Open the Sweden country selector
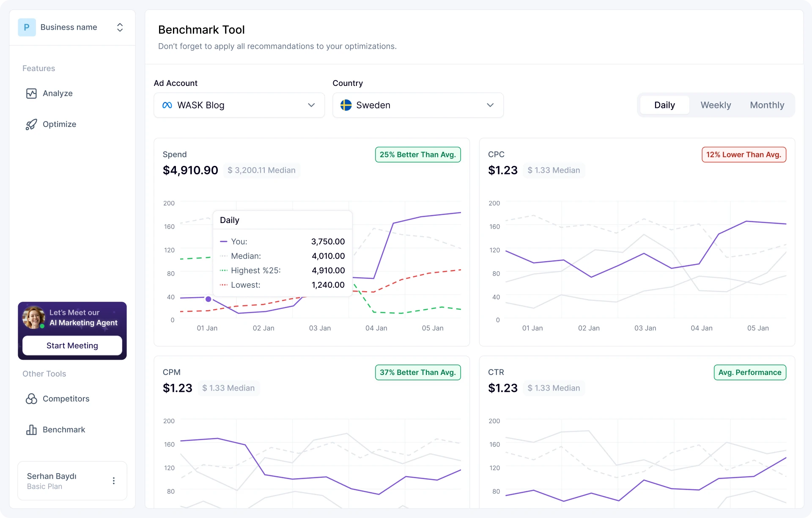Viewport: 812px width, 518px height. (x=418, y=105)
